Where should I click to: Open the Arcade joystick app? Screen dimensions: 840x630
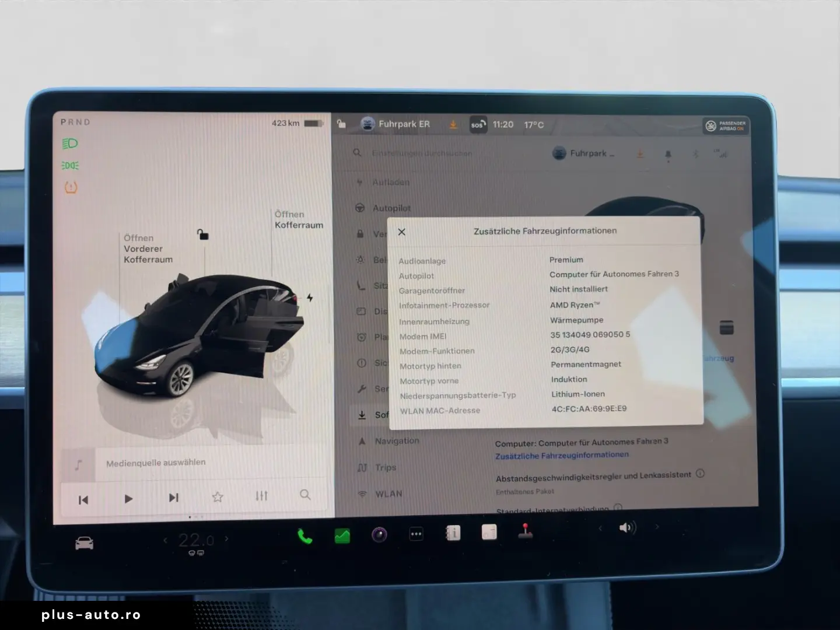pos(526,530)
